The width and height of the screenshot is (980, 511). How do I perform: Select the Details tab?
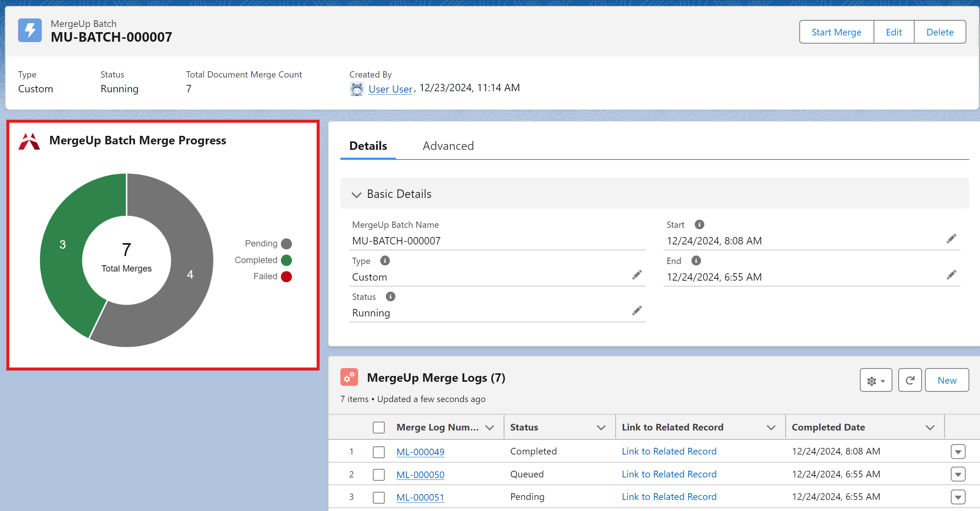tap(368, 146)
